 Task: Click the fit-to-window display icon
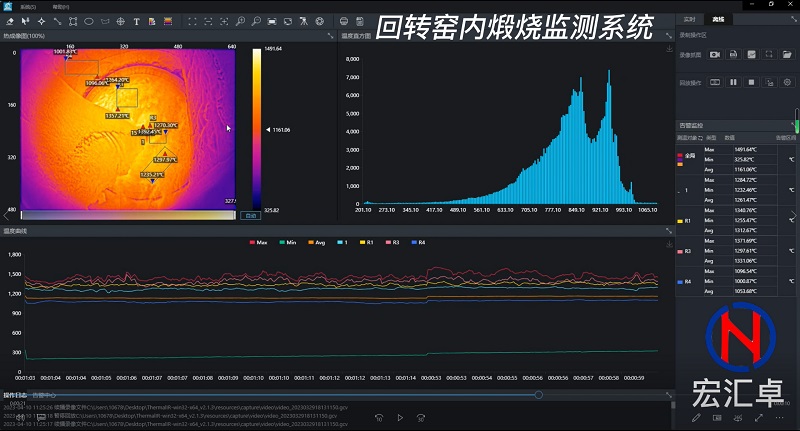(x=272, y=21)
